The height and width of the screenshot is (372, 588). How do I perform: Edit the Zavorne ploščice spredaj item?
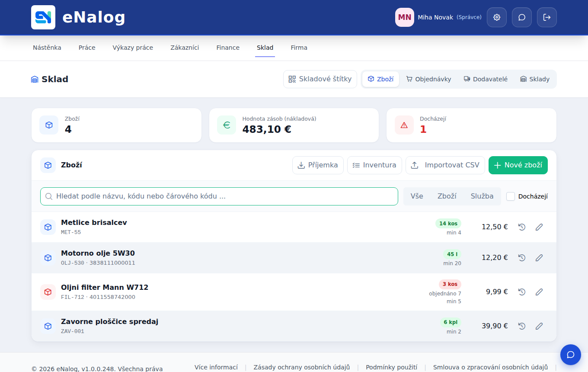tap(539, 326)
